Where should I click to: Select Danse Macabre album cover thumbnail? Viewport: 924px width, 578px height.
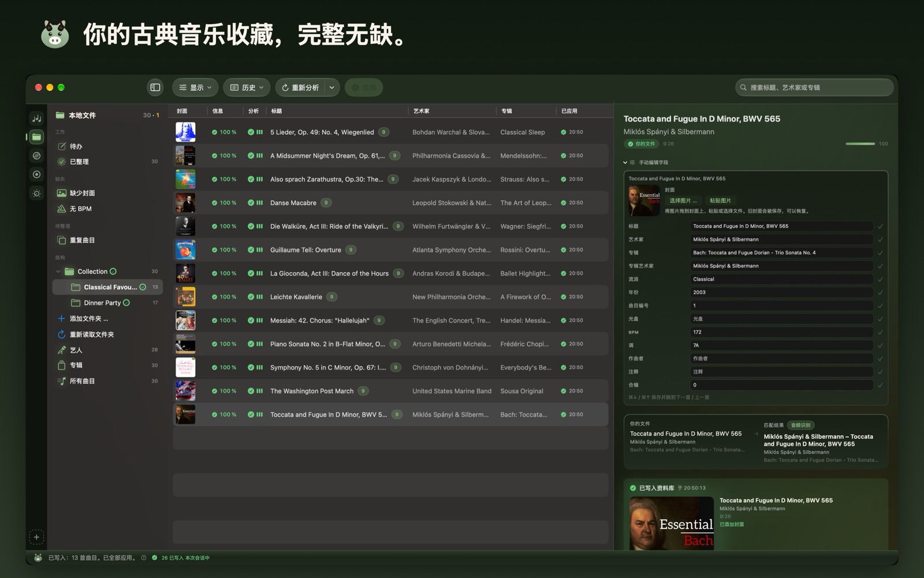tap(185, 203)
